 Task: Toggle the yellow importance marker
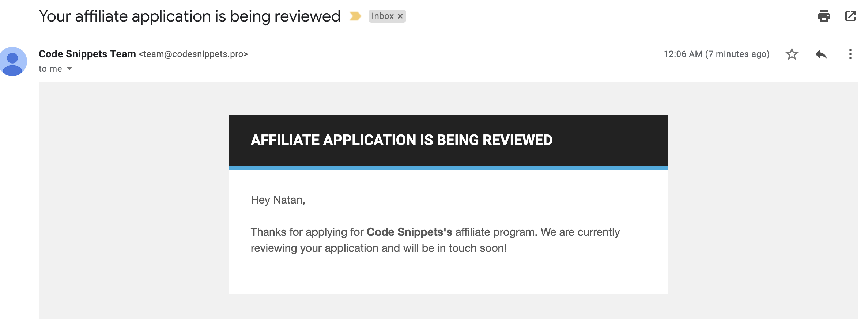point(355,16)
